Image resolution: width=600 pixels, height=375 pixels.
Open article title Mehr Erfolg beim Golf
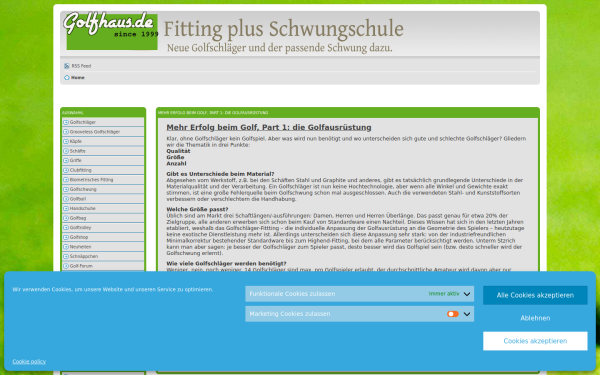269,127
